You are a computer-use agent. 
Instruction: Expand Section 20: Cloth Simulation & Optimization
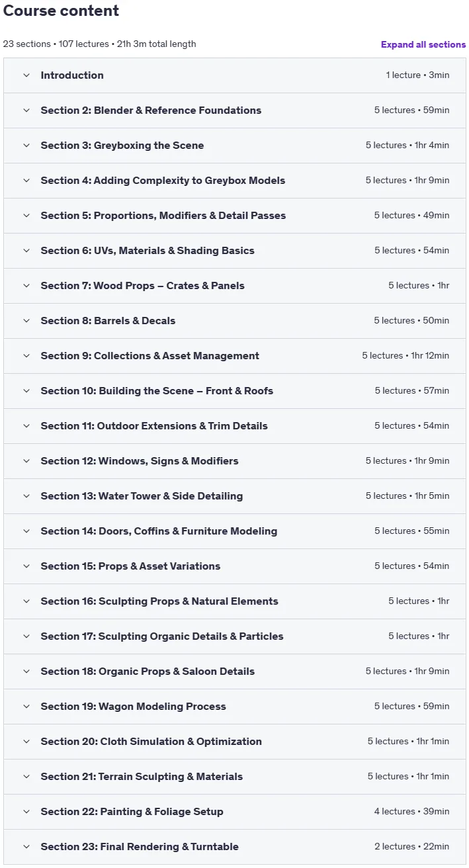pos(235,742)
